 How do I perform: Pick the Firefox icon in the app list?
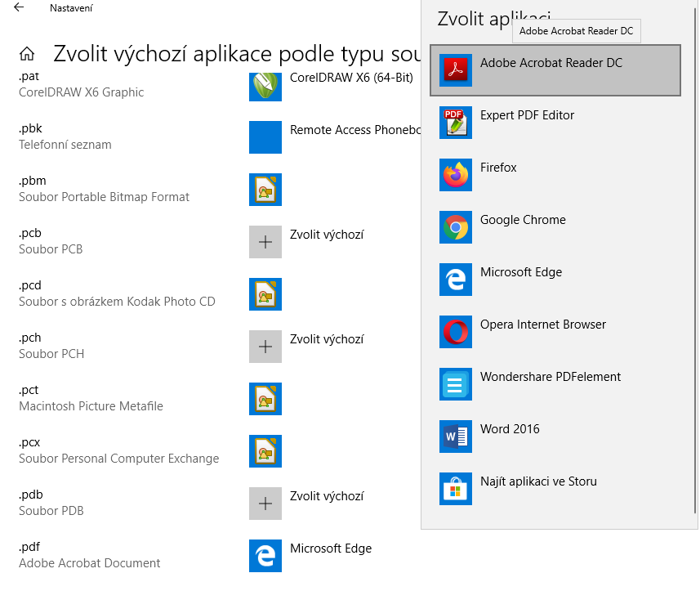tap(455, 175)
